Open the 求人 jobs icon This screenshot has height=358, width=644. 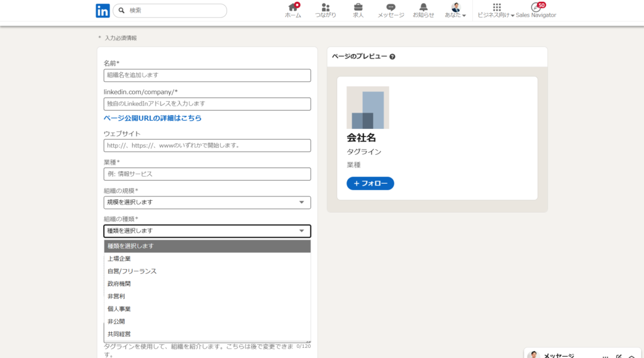[x=358, y=10]
